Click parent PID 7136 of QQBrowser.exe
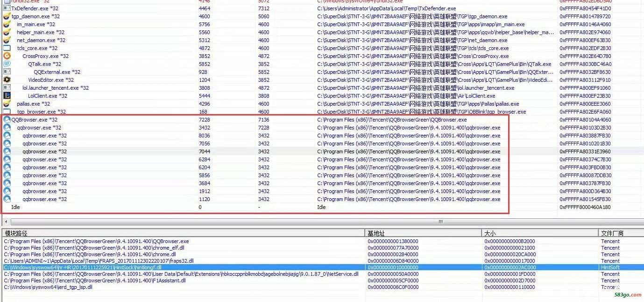 pos(263,120)
